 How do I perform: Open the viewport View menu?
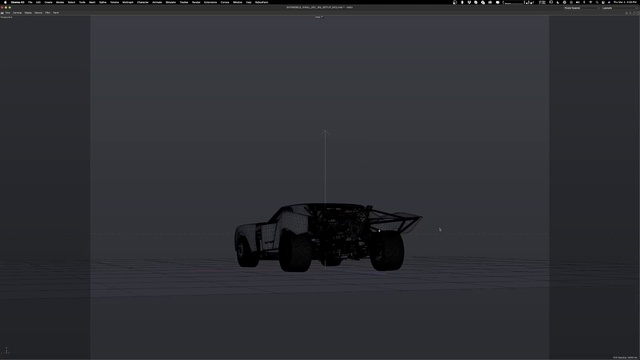point(8,13)
